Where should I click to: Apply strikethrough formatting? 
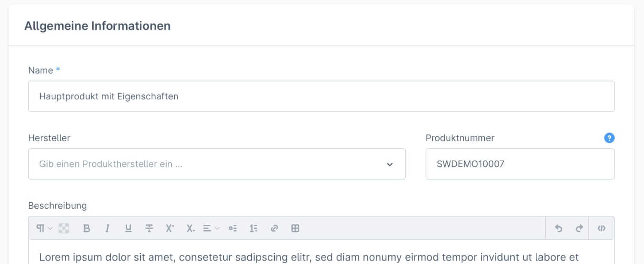click(148, 228)
